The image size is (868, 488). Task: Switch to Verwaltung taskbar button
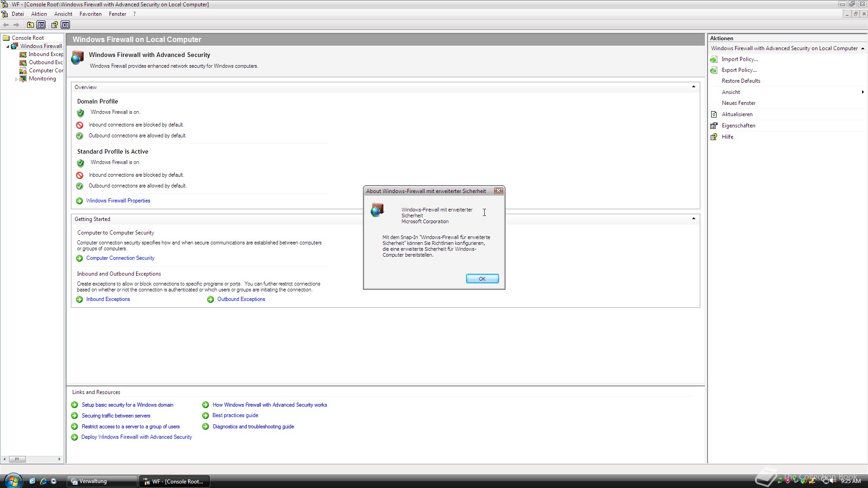(103, 481)
